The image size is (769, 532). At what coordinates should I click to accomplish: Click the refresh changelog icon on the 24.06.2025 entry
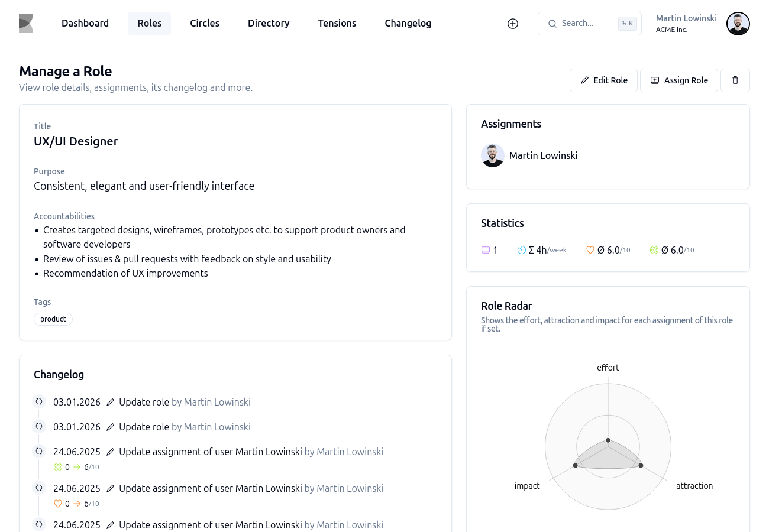click(x=38, y=450)
